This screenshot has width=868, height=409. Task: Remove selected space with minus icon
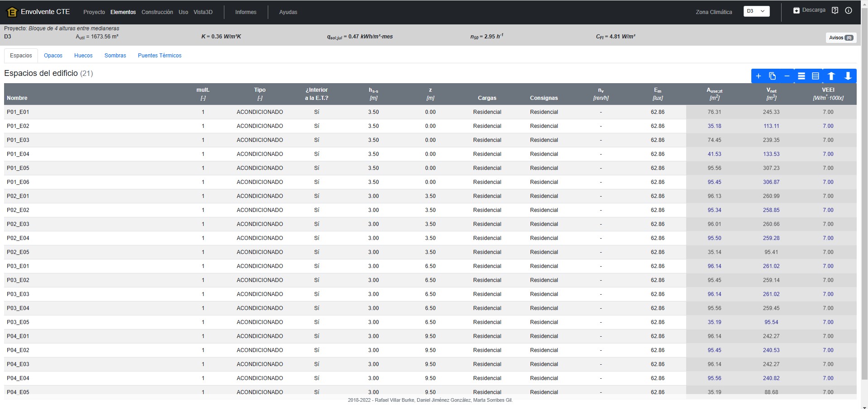(x=787, y=76)
